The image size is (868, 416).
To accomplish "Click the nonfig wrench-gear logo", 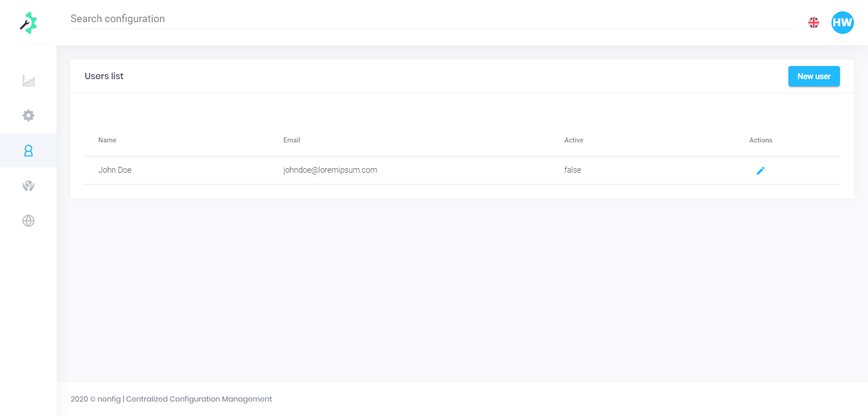I will pyautogui.click(x=28, y=23).
